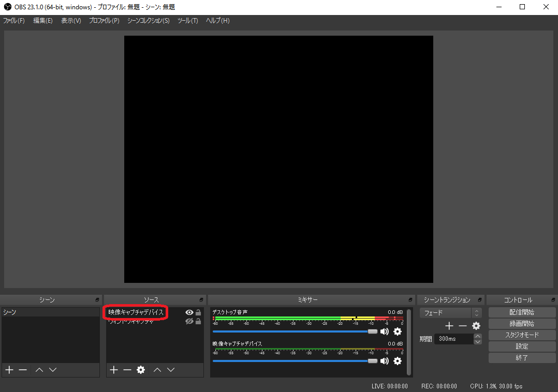Image resolution: width=558 pixels, height=392 pixels.
Task: Hide the 映像キャプチャデバイス source via eye icon
Action: (x=189, y=312)
